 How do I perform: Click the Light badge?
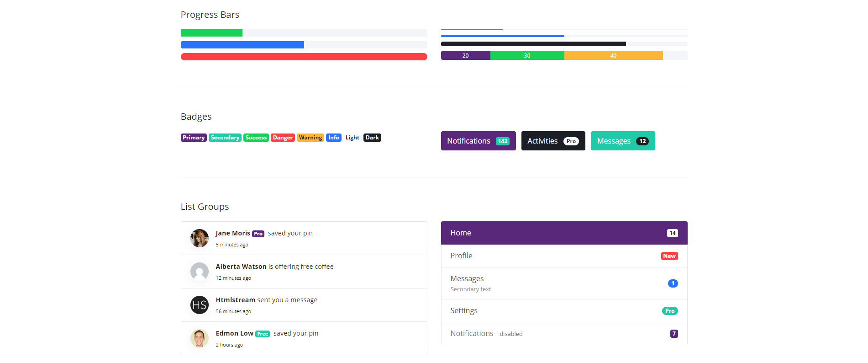[x=352, y=138]
